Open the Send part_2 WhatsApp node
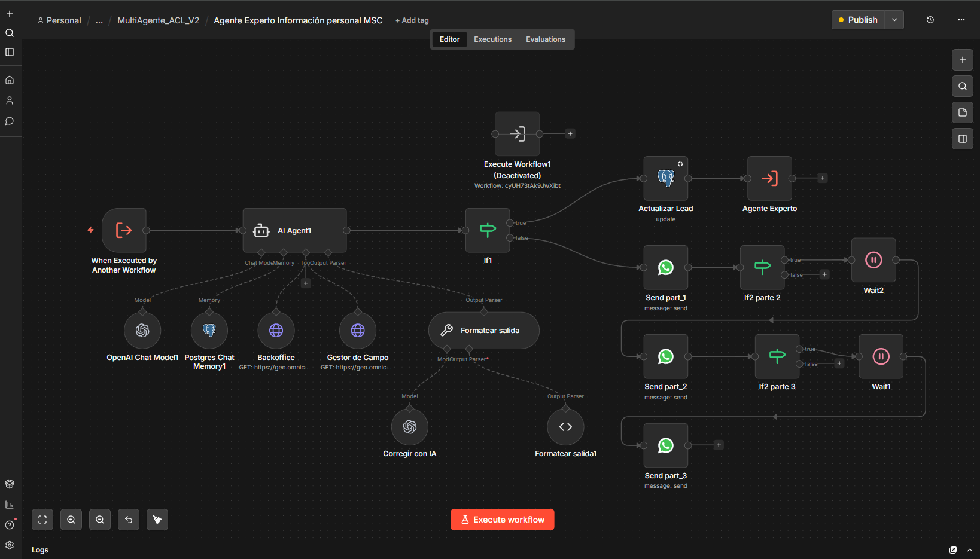 [666, 356]
